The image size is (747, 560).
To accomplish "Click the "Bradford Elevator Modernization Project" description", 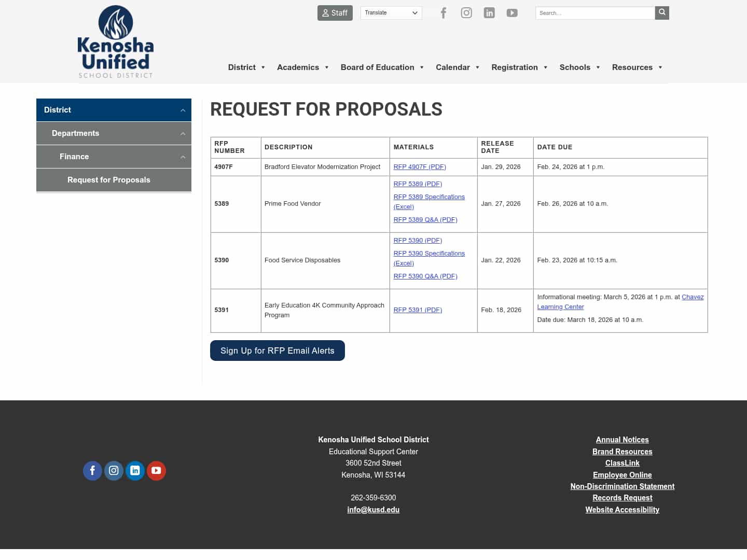I will click(322, 167).
